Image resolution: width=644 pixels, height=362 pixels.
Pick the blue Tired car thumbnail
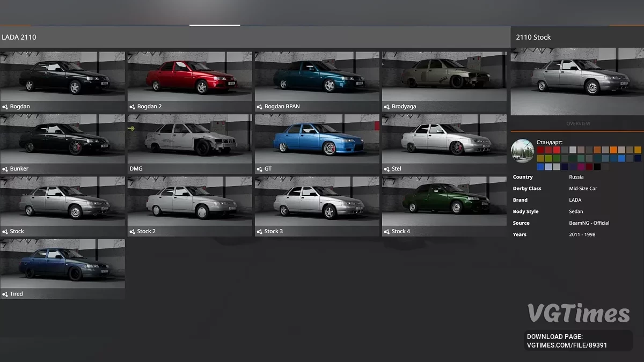pos(62,264)
